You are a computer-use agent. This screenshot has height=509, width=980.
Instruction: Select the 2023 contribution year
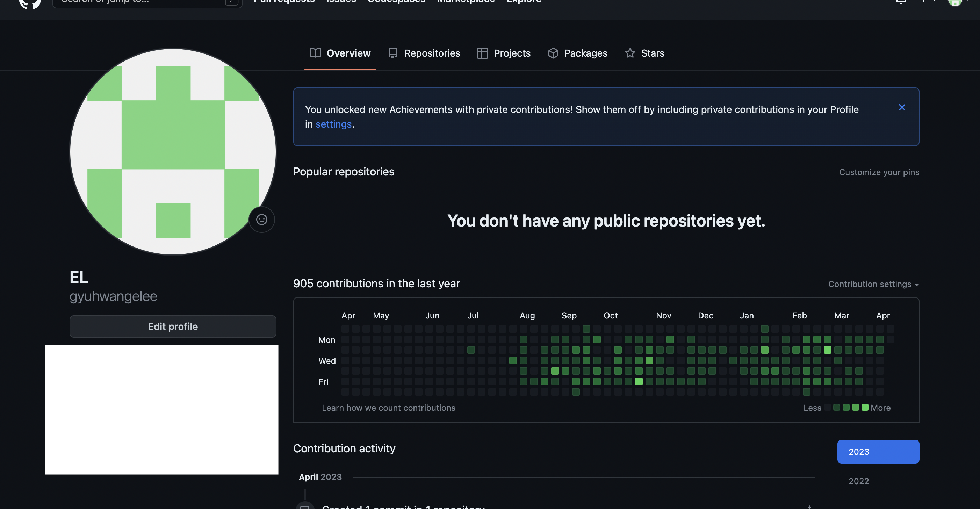coord(878,452)
